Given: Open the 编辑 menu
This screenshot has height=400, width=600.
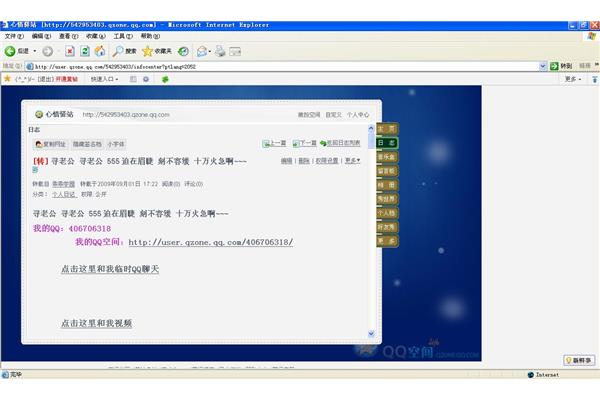Looking at the screenshot, I should pos(41,36).
